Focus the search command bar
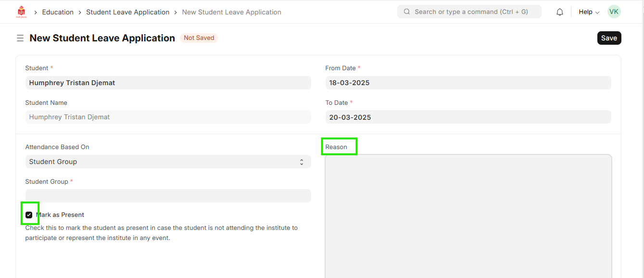The width and height of the screenshot is (644, 278). (471, 12)
